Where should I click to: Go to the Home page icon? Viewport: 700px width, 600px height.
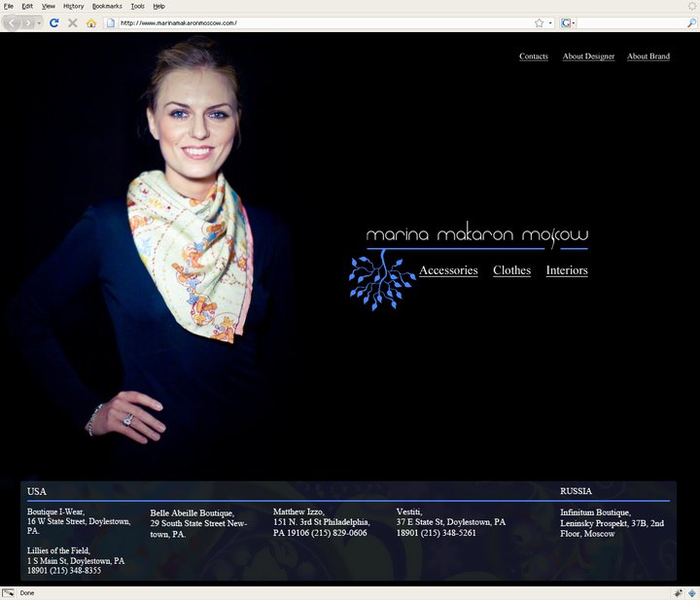click(91, 22)
